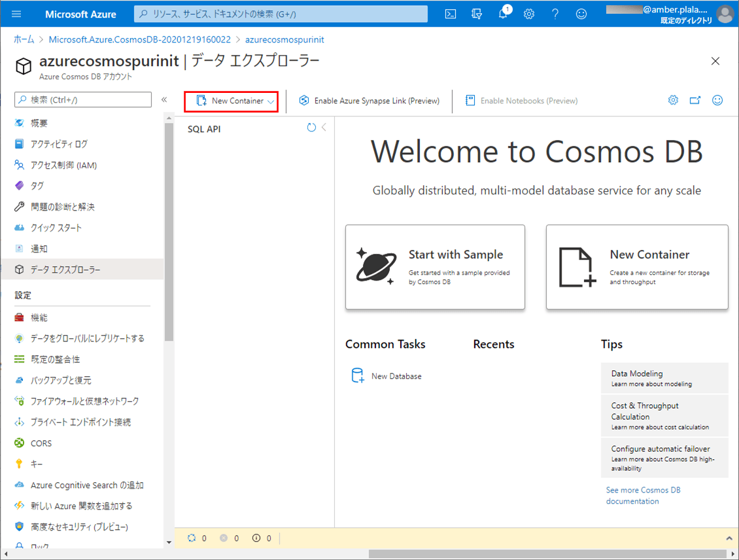Screen dimensions: 739x560
Task: Launch Cloud Shell from the top bar
Action: (451, 14)
